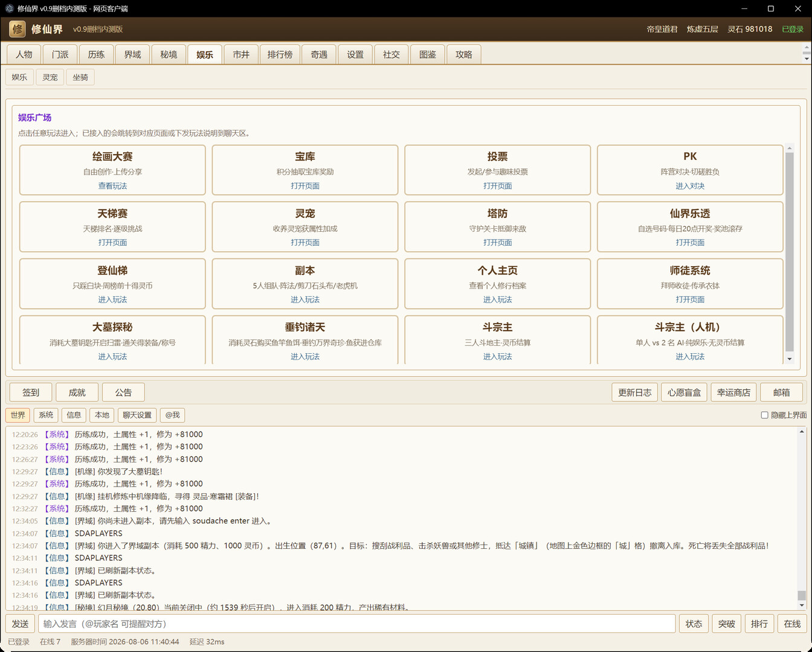Screen dimensions: 812x652
Task: Click 进入对决 link in PK card
Action: pyautogui.click(x=690, y=186)
